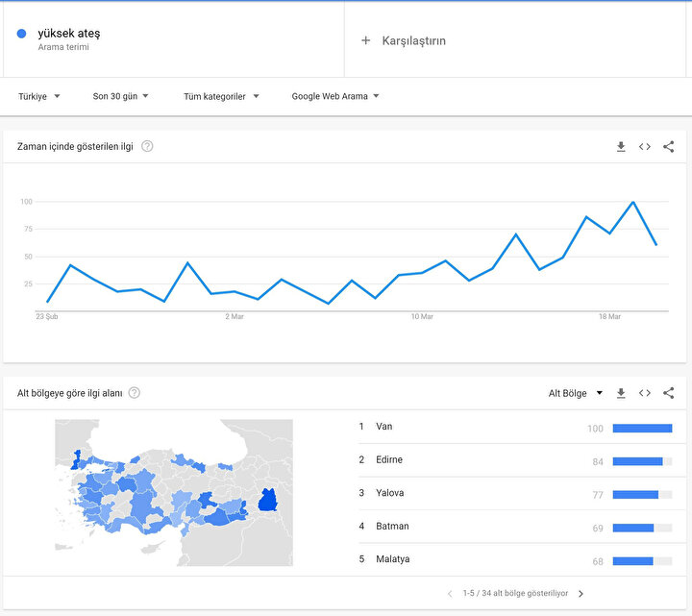This screenshot has width=692, height=616.
Task: Click embed icon for time chart
Action: [645, 147]
